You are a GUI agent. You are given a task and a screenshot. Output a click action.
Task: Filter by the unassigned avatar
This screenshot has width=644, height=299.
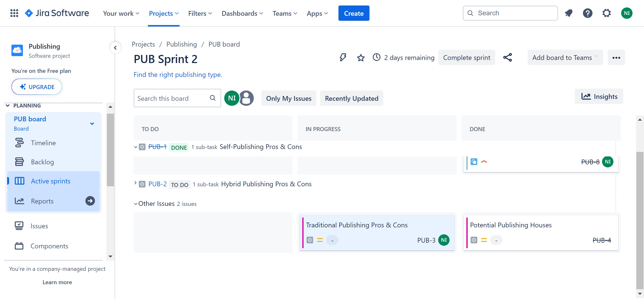coord(246,98)
